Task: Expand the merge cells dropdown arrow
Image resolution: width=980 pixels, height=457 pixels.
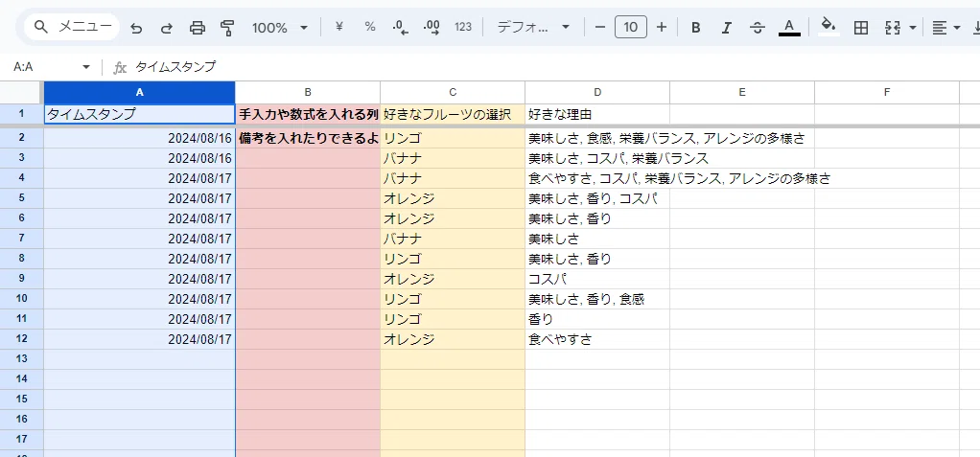Action: coord(913,28)
